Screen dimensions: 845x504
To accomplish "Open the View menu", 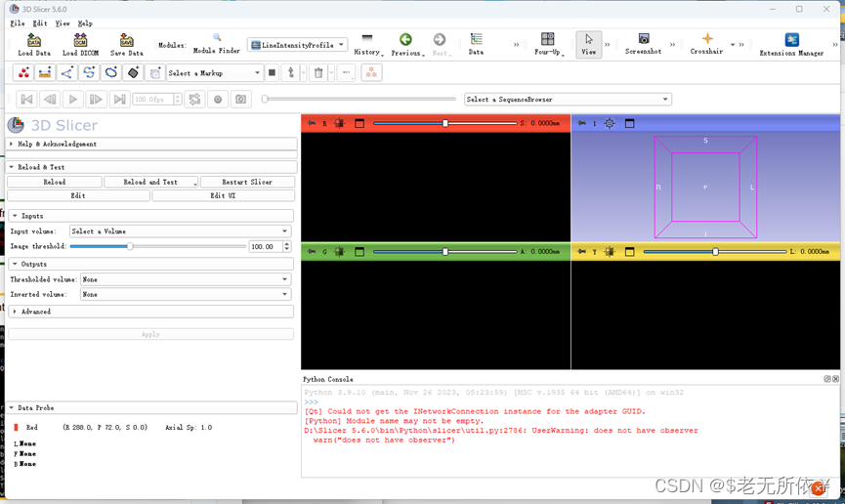I will tap(63, 23).
